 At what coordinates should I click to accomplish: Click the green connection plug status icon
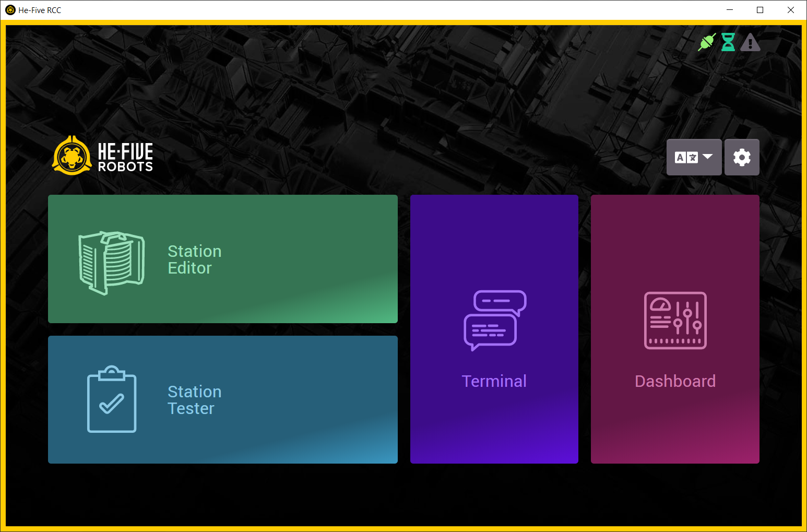(707, 42)
